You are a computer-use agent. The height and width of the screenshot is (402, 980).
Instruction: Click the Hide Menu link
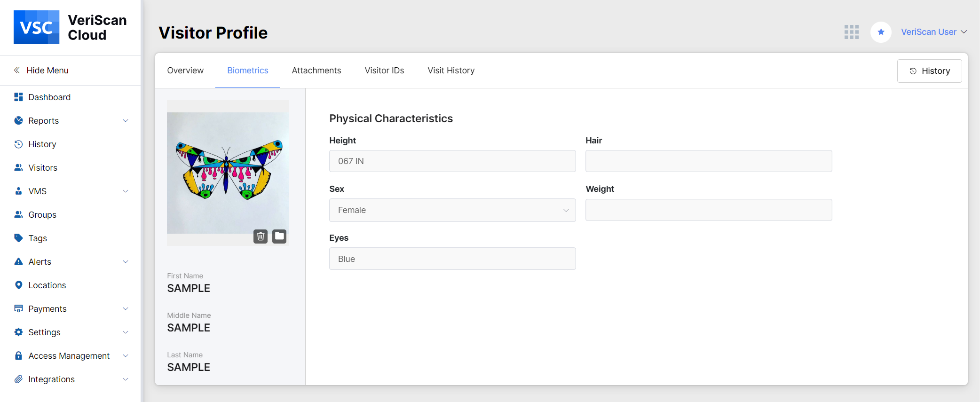[47, 70]
